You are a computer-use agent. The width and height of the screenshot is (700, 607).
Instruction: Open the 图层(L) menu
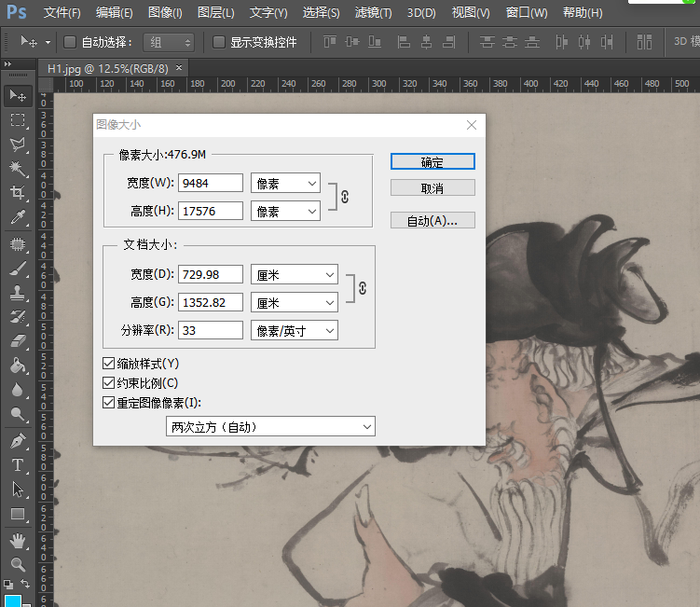(216, 12)
